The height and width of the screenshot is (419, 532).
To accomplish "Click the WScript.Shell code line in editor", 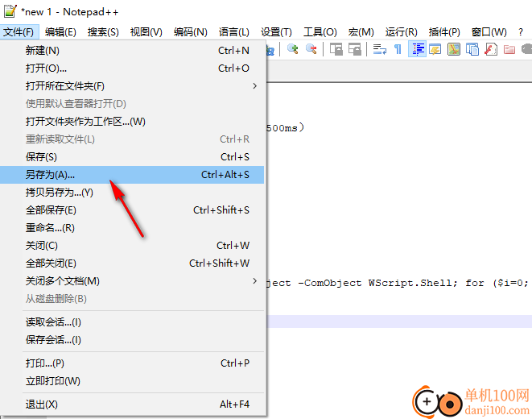I will 398,283.
